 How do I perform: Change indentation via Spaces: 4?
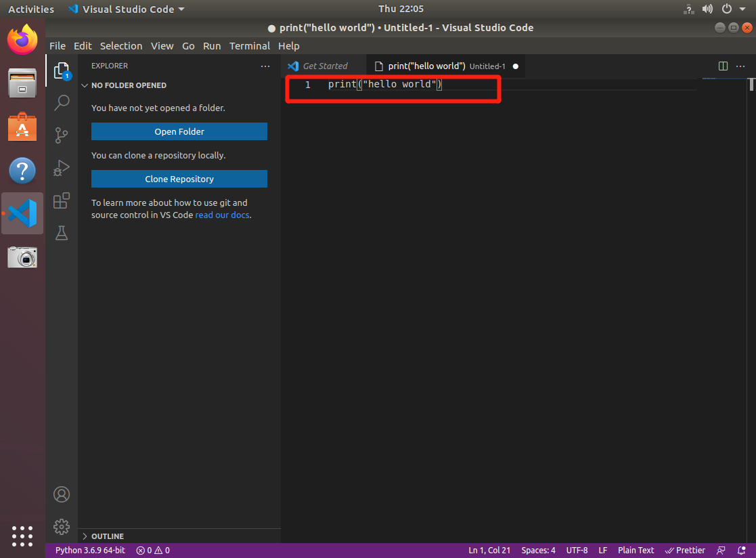point(538,551)
